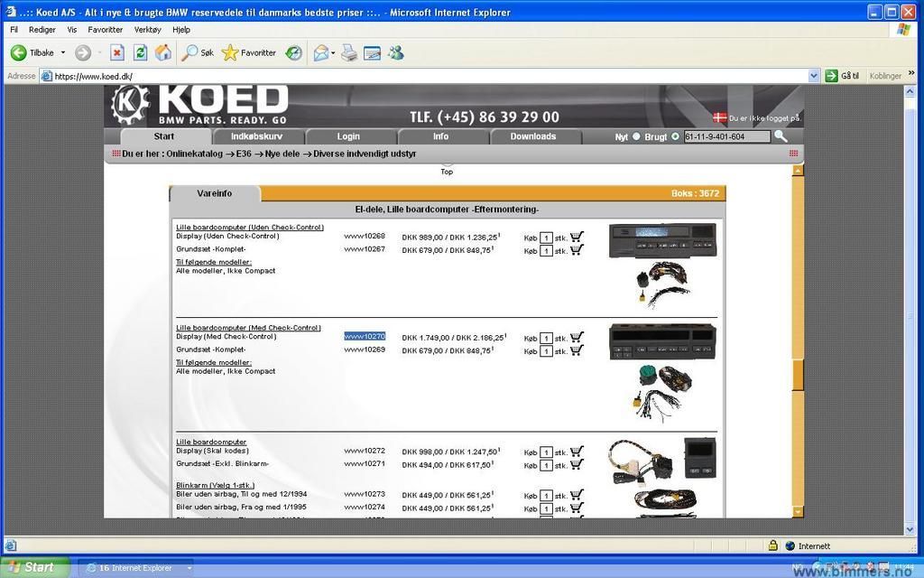Click the Tilbake back arrow button
The height and width of the screenshot is (578, 924).
click(32, 53)
